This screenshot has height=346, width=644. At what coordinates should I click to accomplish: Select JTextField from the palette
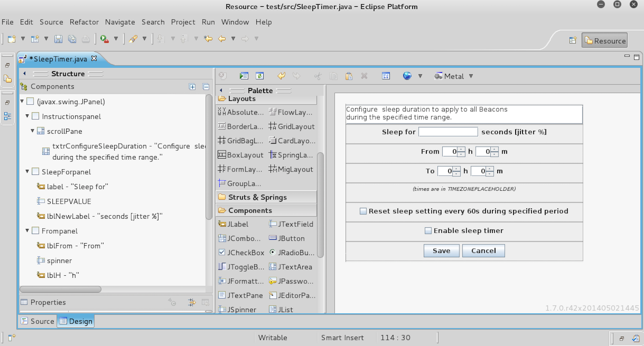291,224
